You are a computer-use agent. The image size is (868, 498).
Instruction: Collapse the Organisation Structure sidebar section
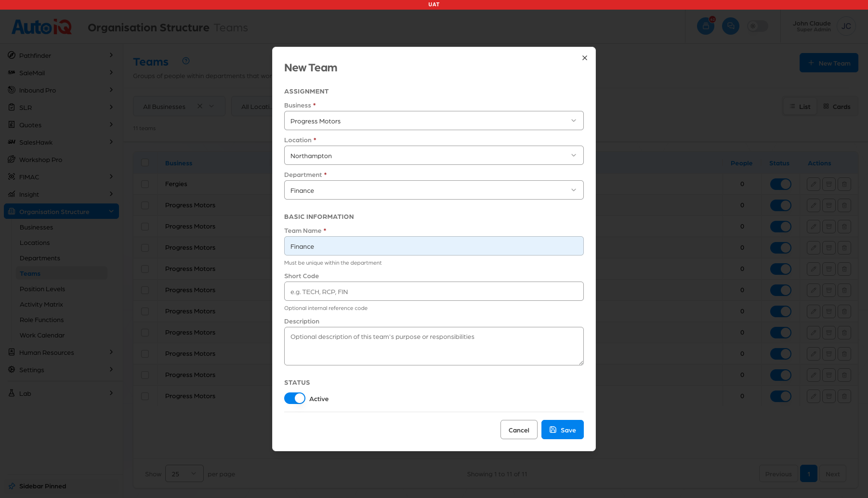tap(61, 212)
